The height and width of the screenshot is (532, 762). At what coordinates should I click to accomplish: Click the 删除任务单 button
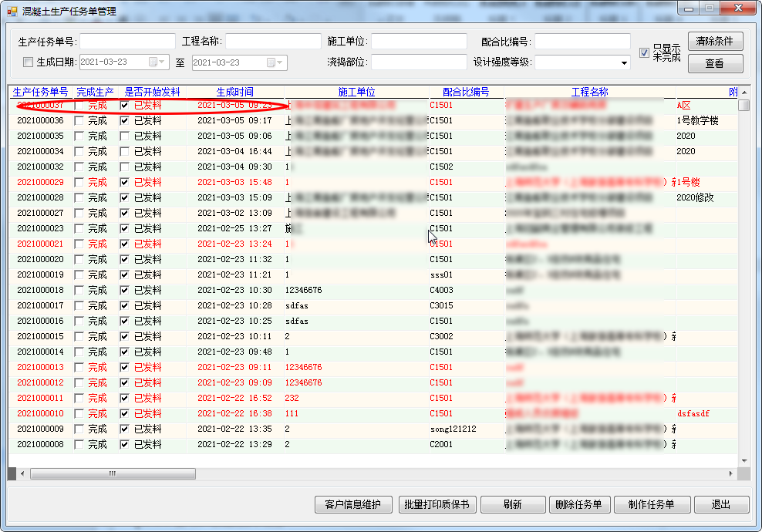(578, 504)
